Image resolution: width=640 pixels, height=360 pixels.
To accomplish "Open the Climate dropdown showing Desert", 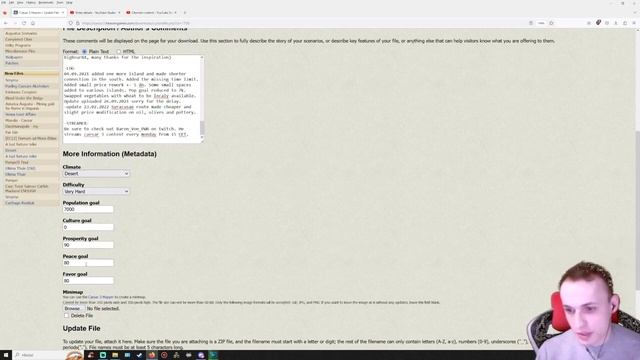I will [96, 173].
